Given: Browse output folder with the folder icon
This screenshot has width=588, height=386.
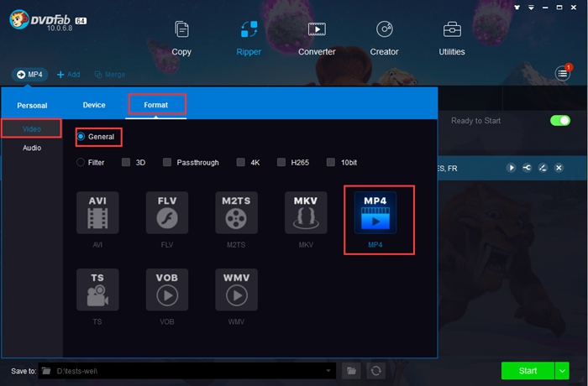Looking at the screenshot, I should [351, 371].
